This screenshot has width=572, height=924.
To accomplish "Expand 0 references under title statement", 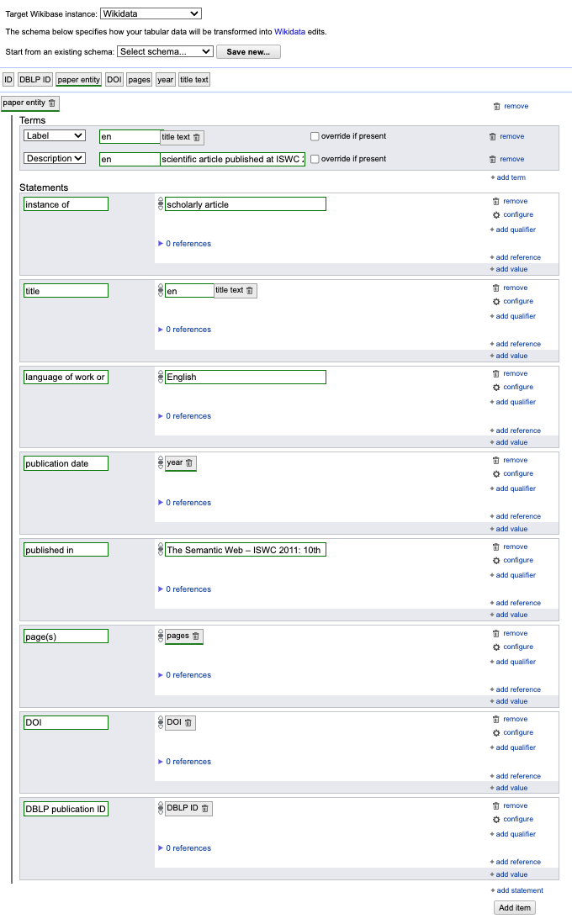I will click(x=185, y=330).
